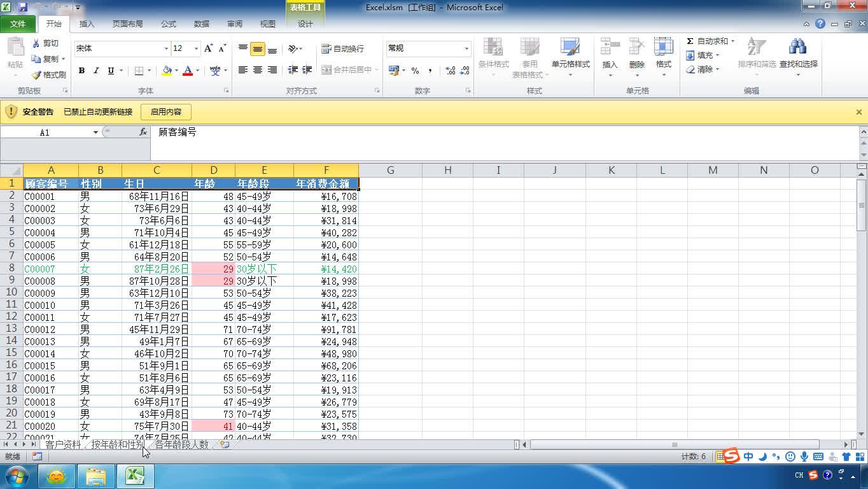868x489 pixels.
Task: Click the Paste (粘贴) clipboard icon
Action: [x=15, y=46]
